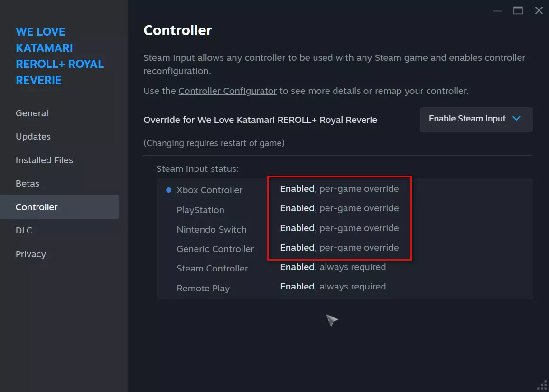The image size is (549, 392).
Task: Navigate to the Privacy section
Action: 31,254
